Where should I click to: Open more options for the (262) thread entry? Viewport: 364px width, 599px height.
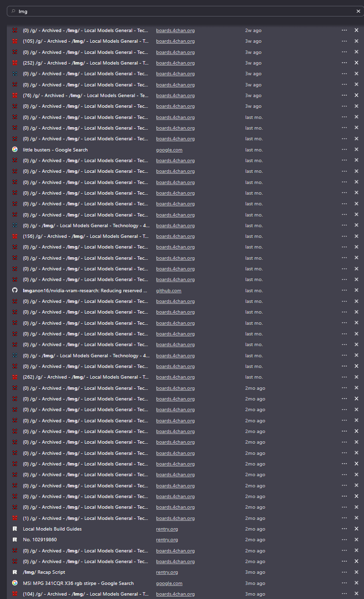pyautogui.click(x=344, y=377)
